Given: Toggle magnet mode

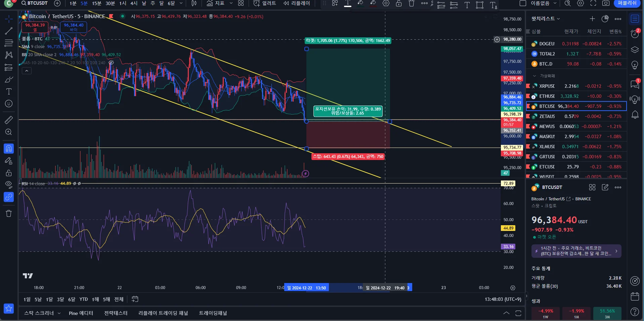Looking at the screenshot, I should pyautogui.click(x=9, y=149).
